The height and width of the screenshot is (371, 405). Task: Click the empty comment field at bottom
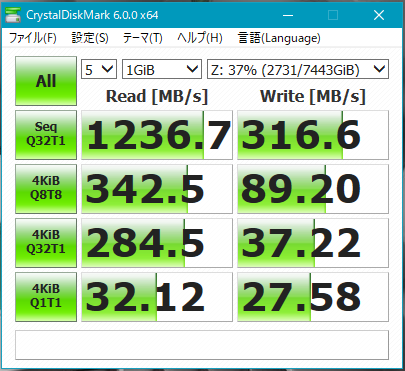coord(202,345)
